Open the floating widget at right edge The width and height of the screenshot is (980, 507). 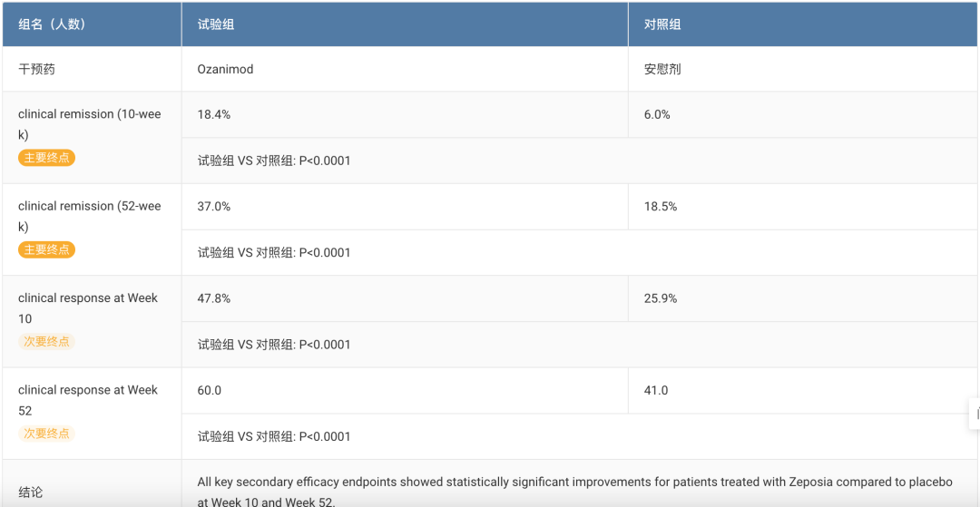pos(975,413)
